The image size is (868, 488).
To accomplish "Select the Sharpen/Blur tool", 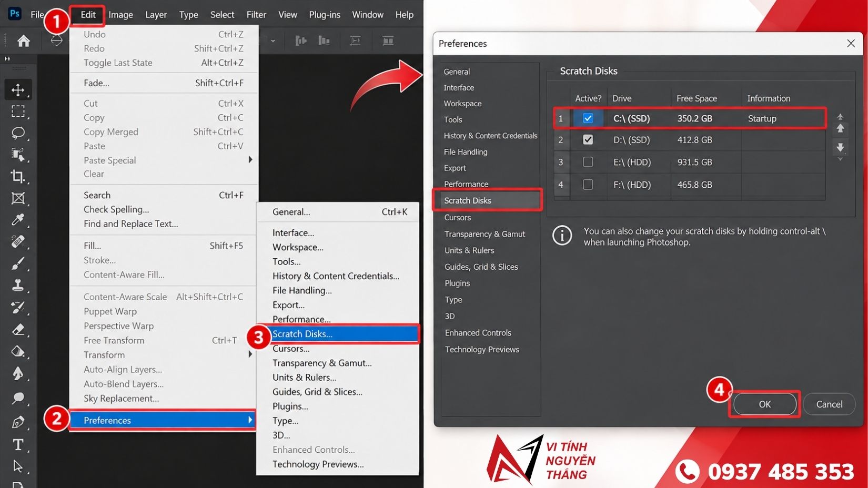I will tap(18, 373).
